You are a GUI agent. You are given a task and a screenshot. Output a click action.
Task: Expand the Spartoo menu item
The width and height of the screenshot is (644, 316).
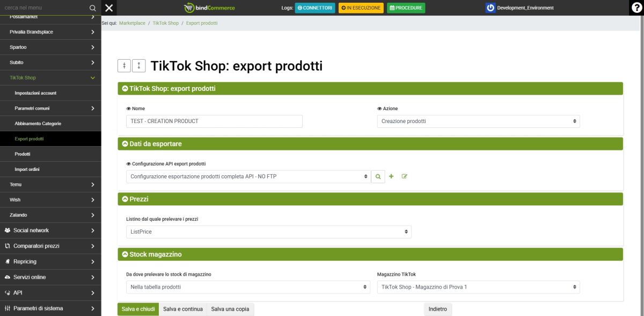[50, 47]
